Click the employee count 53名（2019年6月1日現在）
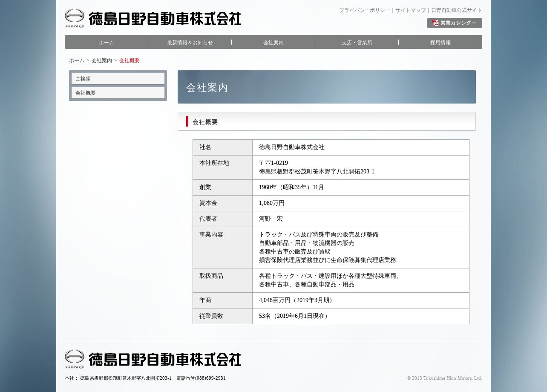 (295, 316)
